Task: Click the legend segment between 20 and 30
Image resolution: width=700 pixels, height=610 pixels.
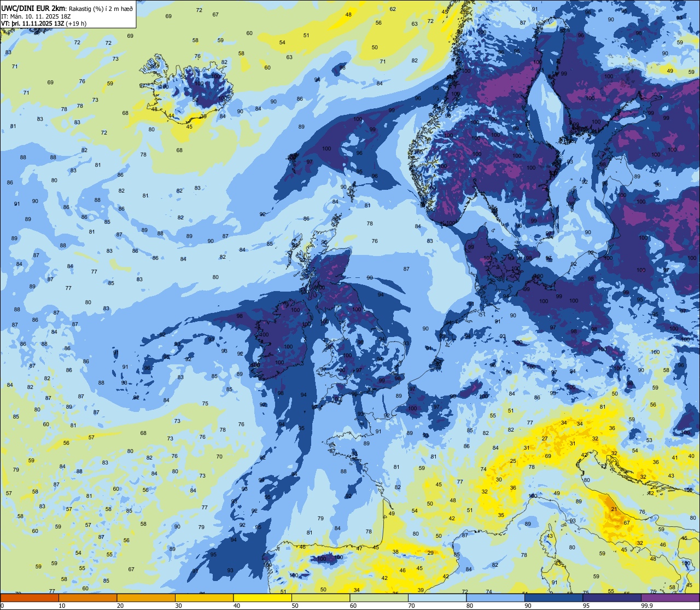Action: point(146,598)
